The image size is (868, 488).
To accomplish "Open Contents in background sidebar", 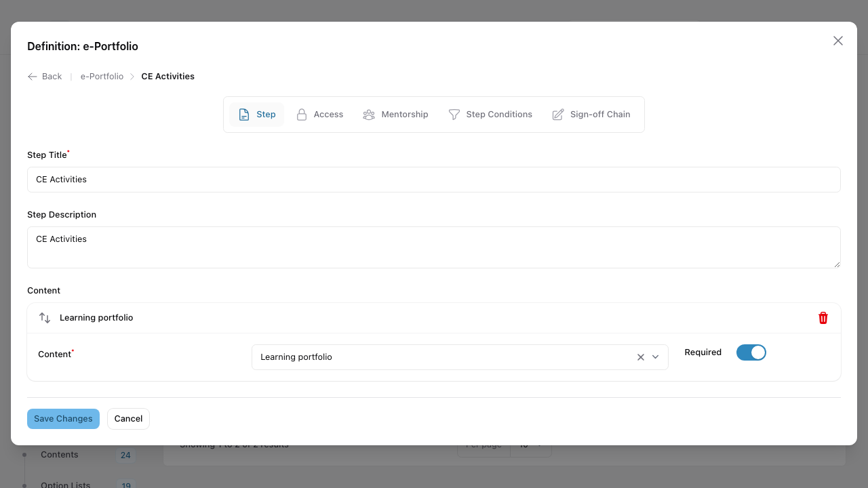I will tap(60, 455).
